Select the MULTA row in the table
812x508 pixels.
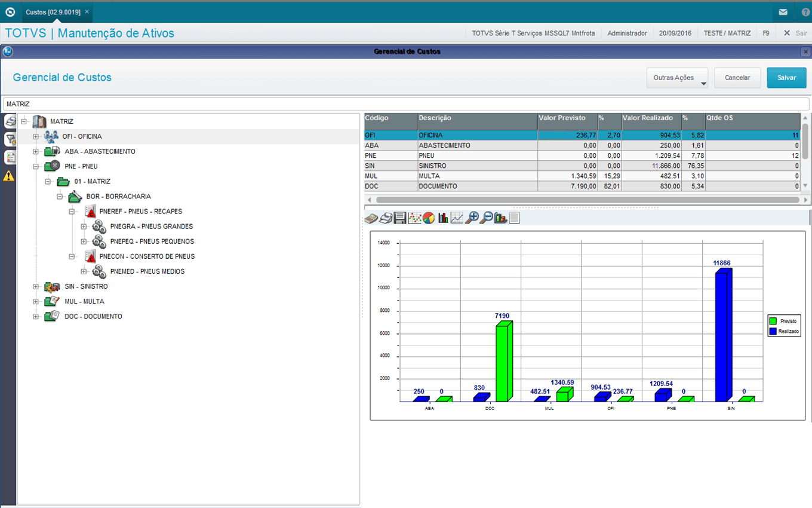(x=582, y=176)
